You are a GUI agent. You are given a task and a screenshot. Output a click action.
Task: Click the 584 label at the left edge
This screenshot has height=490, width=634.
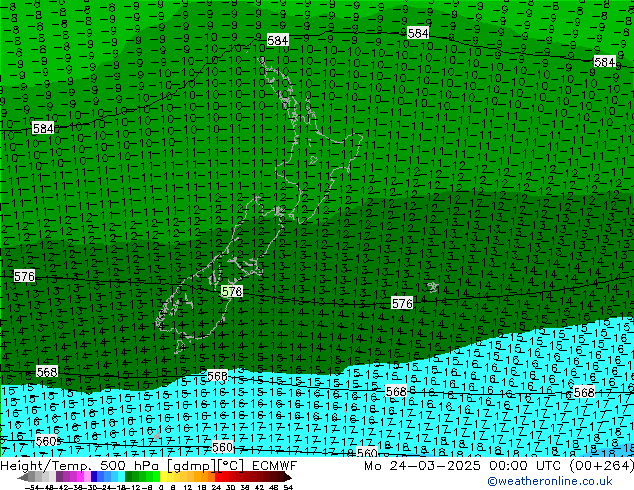point(43,129)
